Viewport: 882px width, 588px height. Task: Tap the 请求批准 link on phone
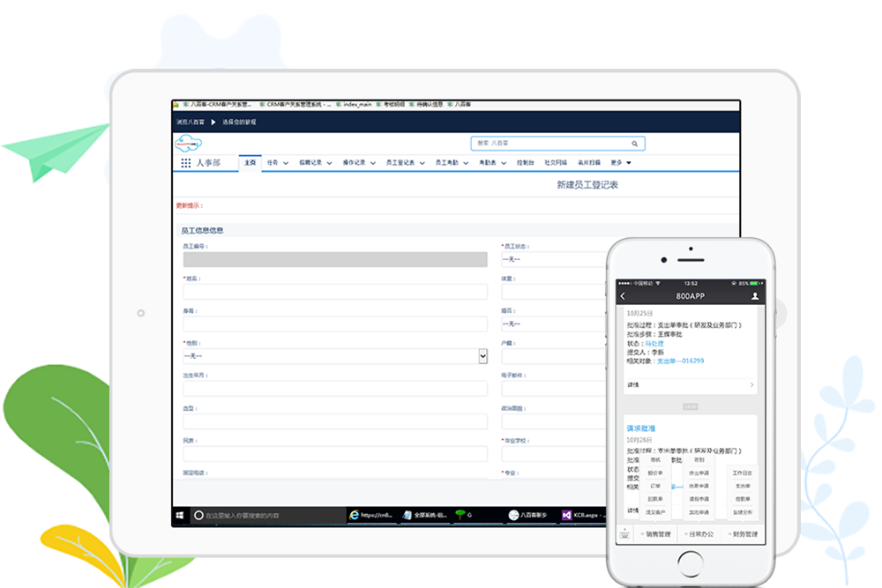pos(641,428)
